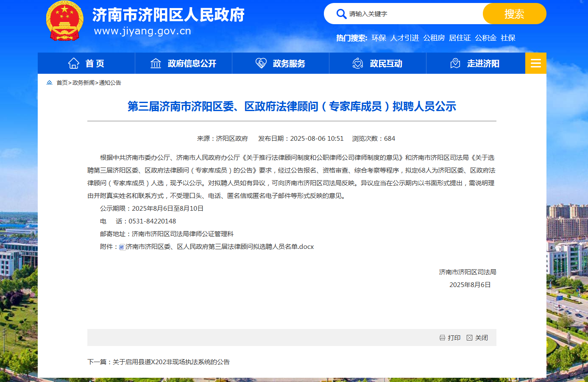Select the 公积金 hot search link
Screen dimensions: 588x382
click(485, 38)
